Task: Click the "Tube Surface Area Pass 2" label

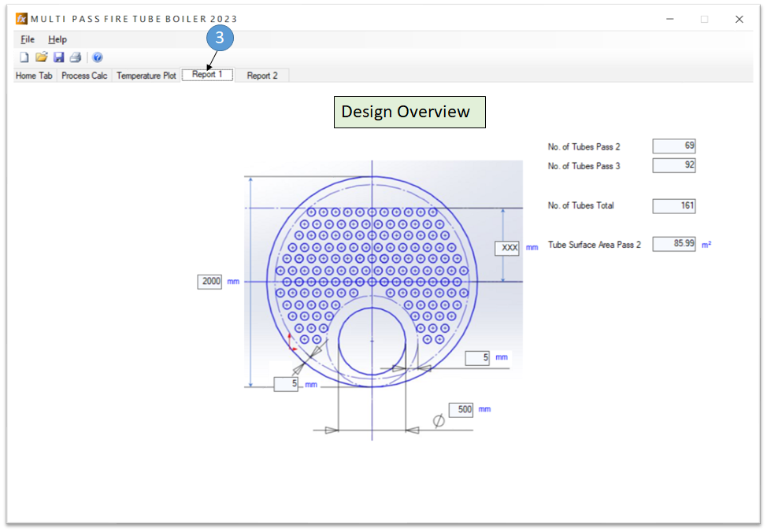Action: [x=594, y=245]
